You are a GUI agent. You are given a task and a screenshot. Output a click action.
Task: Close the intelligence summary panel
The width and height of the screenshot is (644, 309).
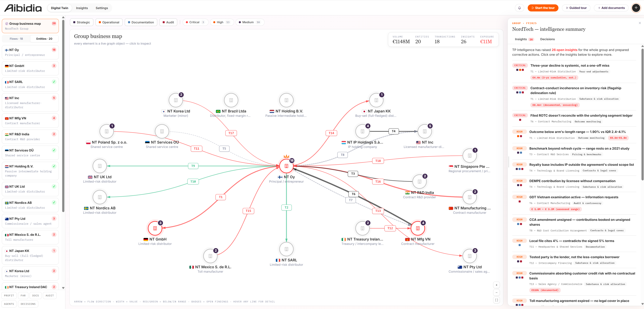coord(640,23)
